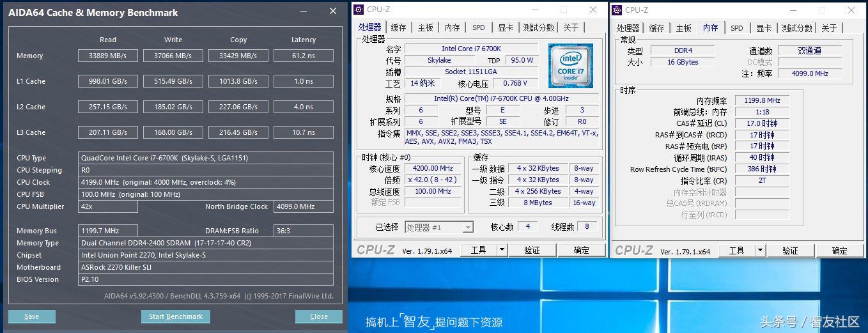This screenshot has width=868, height=333.
Task: Click Motherboard value ASRock Z270 Killer SLI
Action: pos(206,267)
